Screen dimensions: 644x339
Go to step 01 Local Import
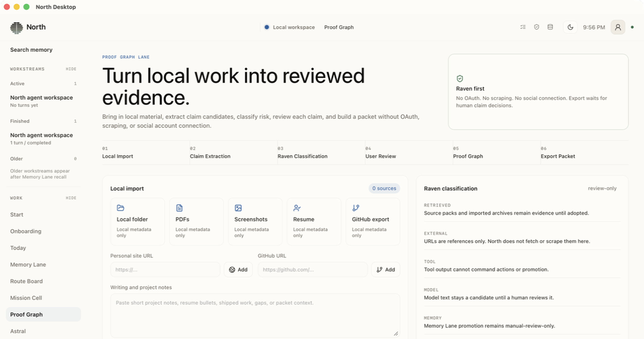[x=146, y=152]
